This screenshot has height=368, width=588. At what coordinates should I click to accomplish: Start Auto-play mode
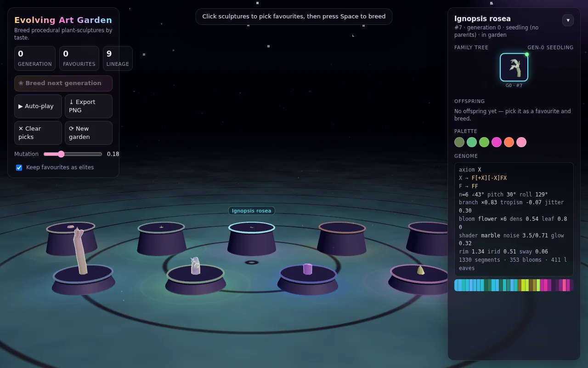pos(38,106)
